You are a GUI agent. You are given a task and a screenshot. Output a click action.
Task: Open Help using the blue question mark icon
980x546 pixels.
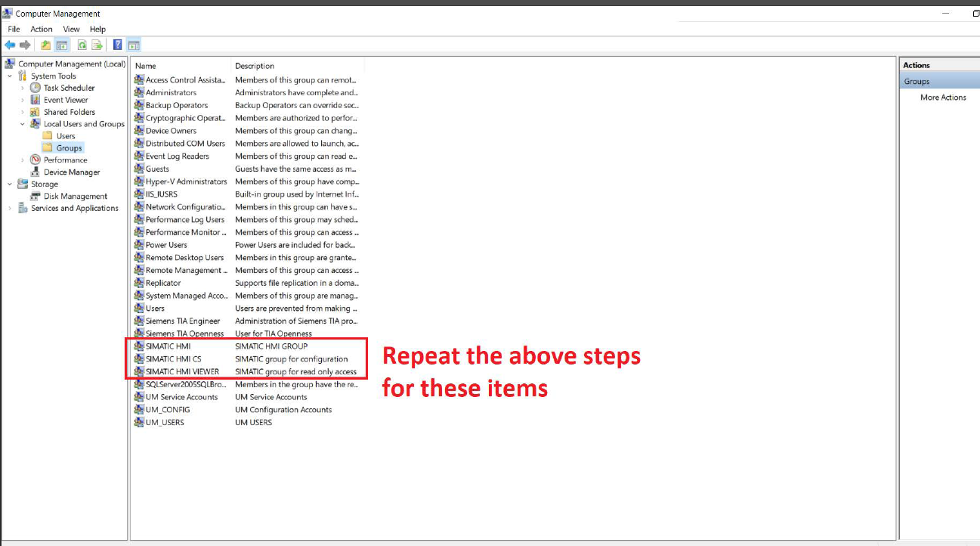(118, 45)
